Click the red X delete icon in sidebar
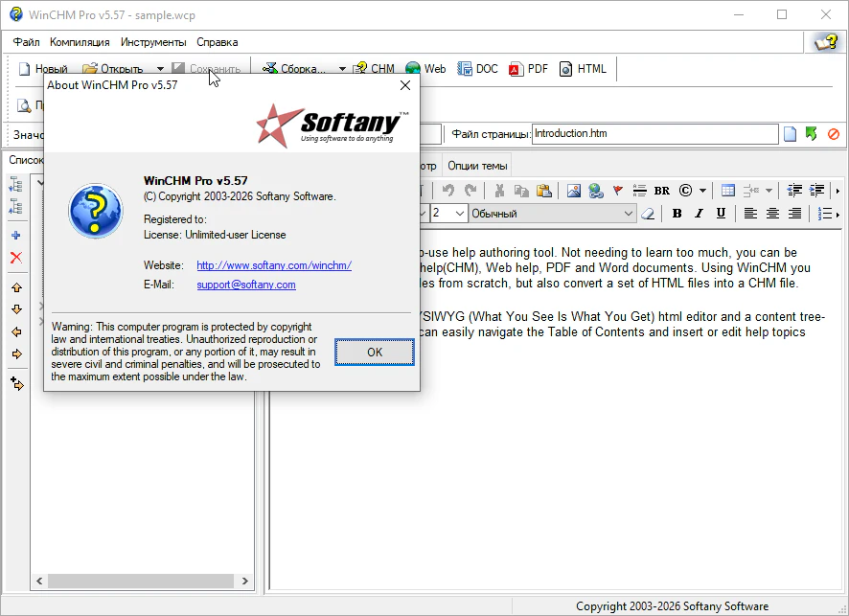The width and height of the screenshot is (849, 616). click(x=16, y=258)
